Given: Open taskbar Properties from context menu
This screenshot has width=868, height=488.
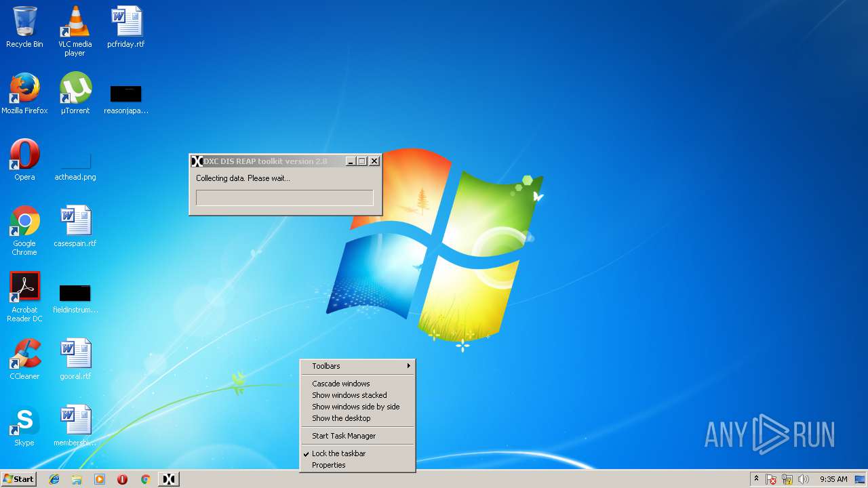Looking at the screenshot, I should 357,465.
